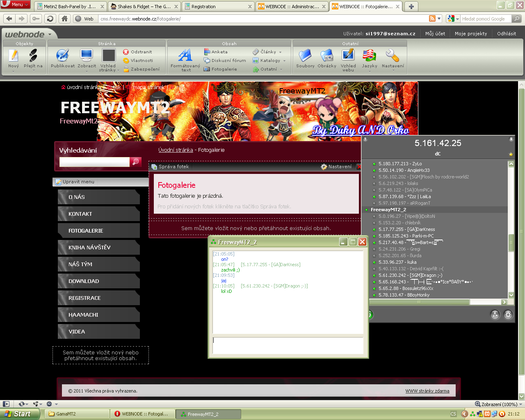
Task: Expand address bar history dropdown
Action: (439, 18)
